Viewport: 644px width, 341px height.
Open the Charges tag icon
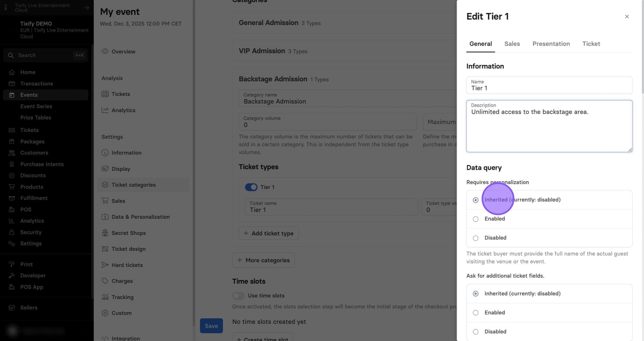tap(105, 281)
